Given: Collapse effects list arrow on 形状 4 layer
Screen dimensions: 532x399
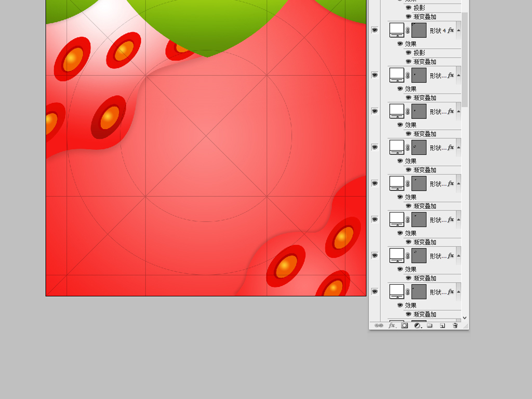Looking at the screenshot, I should pyautogui.click(x=458, y=30).
